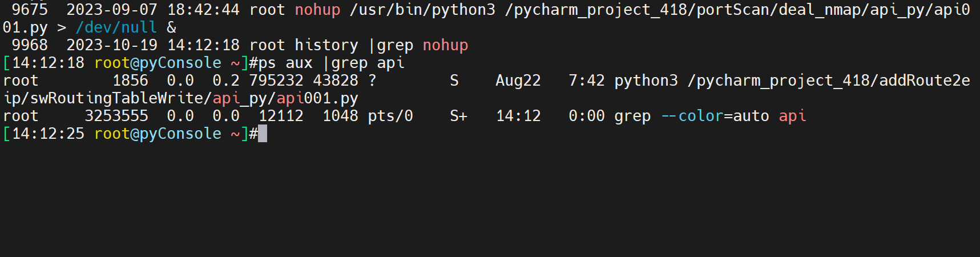
Task: Click PID 3253555 of the grep process
Action: point(116,116)
